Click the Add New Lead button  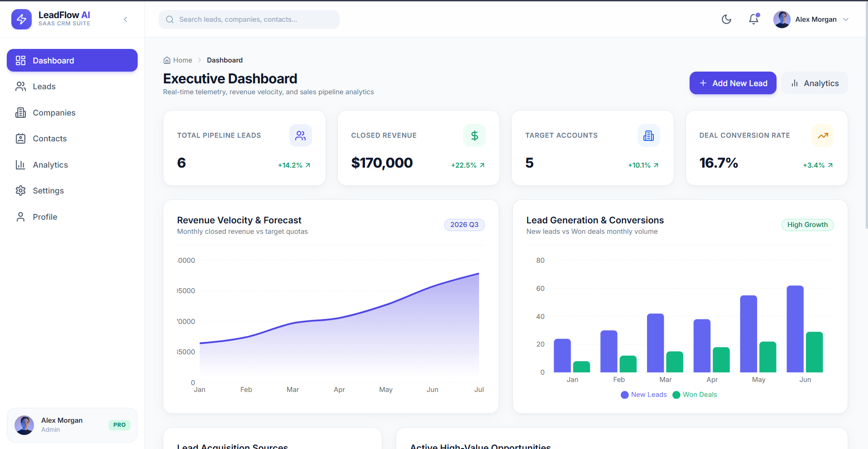click(733, 83)
